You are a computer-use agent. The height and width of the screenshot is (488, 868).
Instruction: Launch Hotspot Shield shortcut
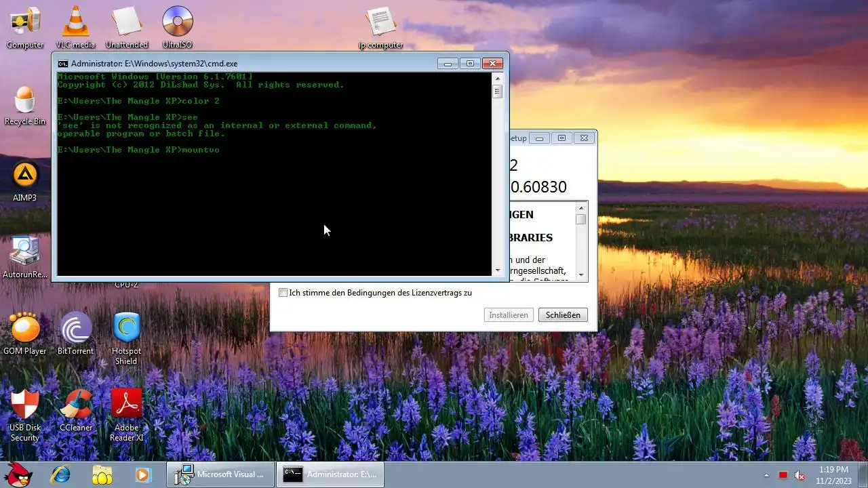pyautogui.click(x=126, y=339)
